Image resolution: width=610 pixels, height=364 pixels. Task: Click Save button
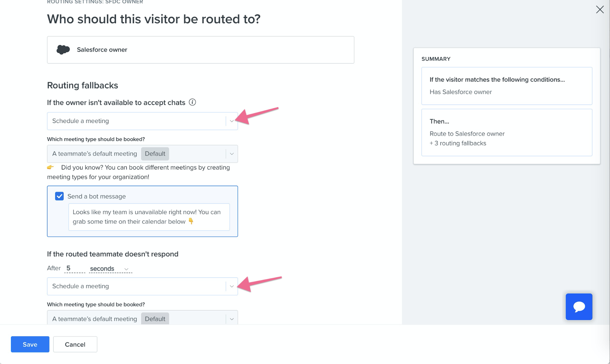[x=30, y=344]
